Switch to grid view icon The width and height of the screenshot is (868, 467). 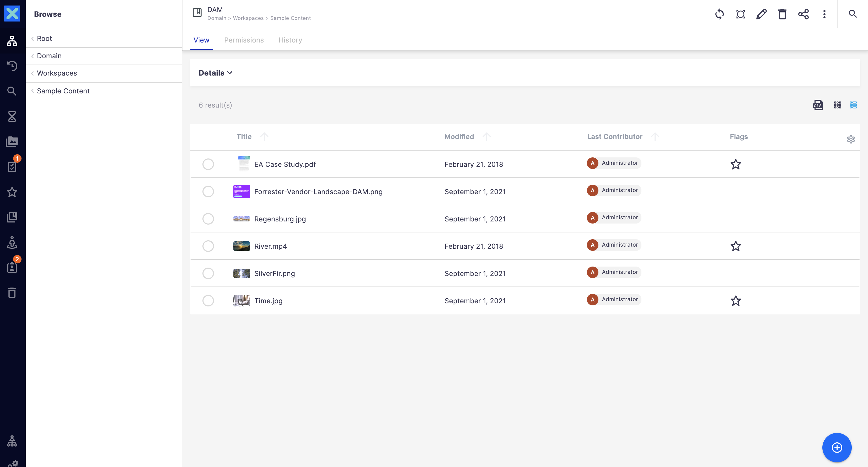tap(837, 105)
